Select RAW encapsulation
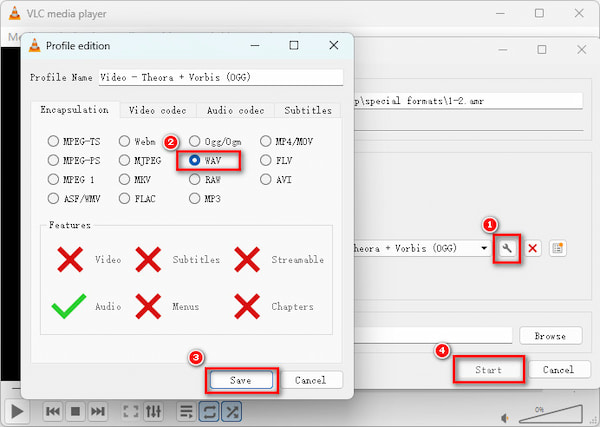 click(x=205, y=179)
